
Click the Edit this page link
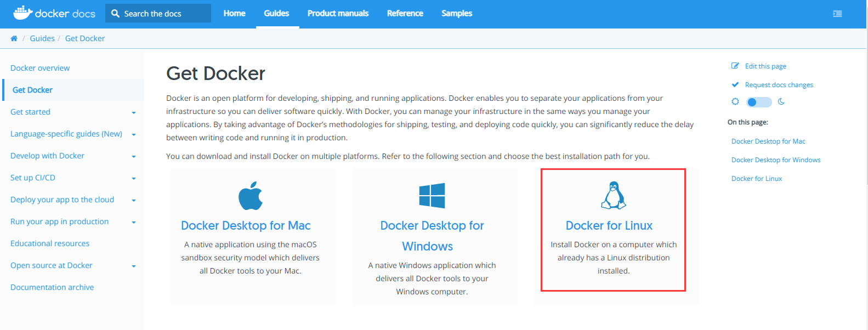(x=765, y=66)
